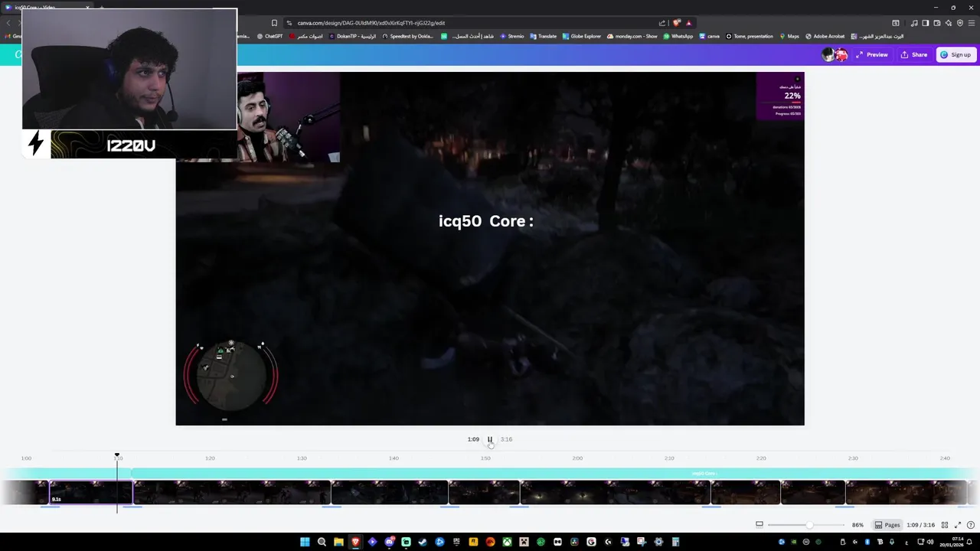Click the 1:50 mark on the ruler

(x=485, y=458)
